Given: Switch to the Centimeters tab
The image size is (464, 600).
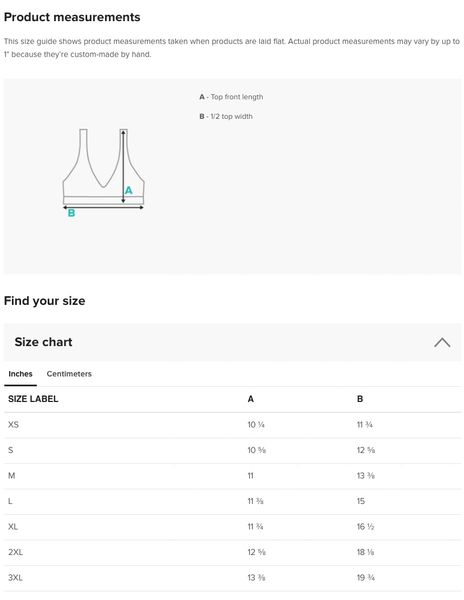Looking at the screenshot, I should [69, 374].
